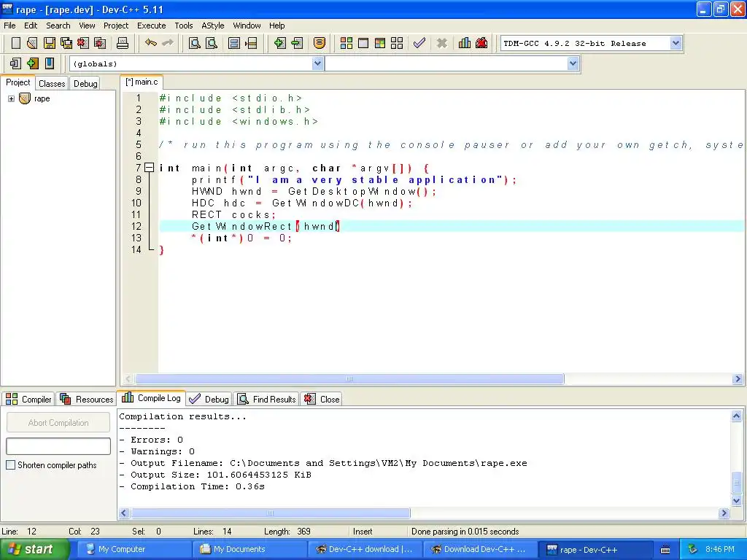Viewport: 747px width, 560px height.
Task: Click the grey X stop execution icon
Action: [x=441, y=43]
